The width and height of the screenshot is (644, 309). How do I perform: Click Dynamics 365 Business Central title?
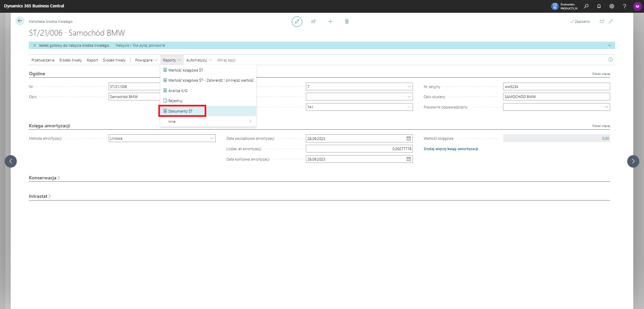[34, 6]
